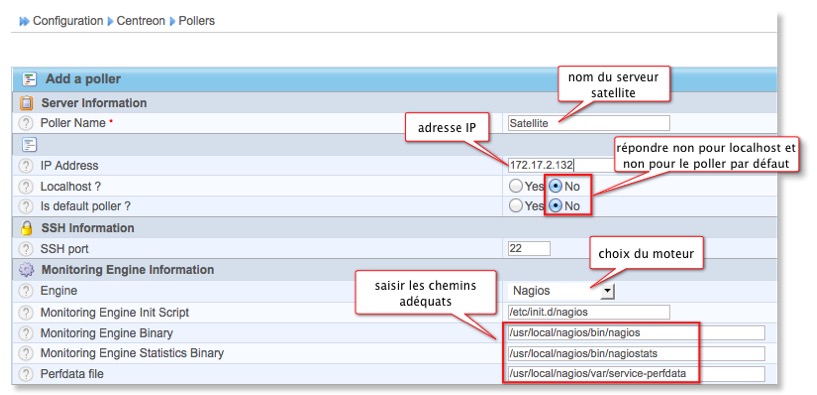Click help icon beside IP Address

tap(25, 166)
